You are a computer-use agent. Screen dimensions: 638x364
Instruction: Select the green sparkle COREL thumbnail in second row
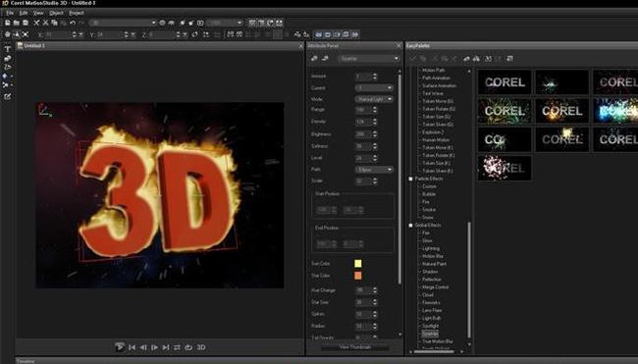click(x=505, y=111)
